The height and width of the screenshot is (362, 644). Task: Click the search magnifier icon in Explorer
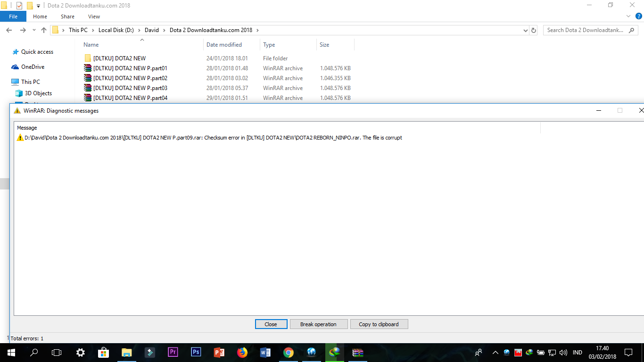tap(632, 30)
